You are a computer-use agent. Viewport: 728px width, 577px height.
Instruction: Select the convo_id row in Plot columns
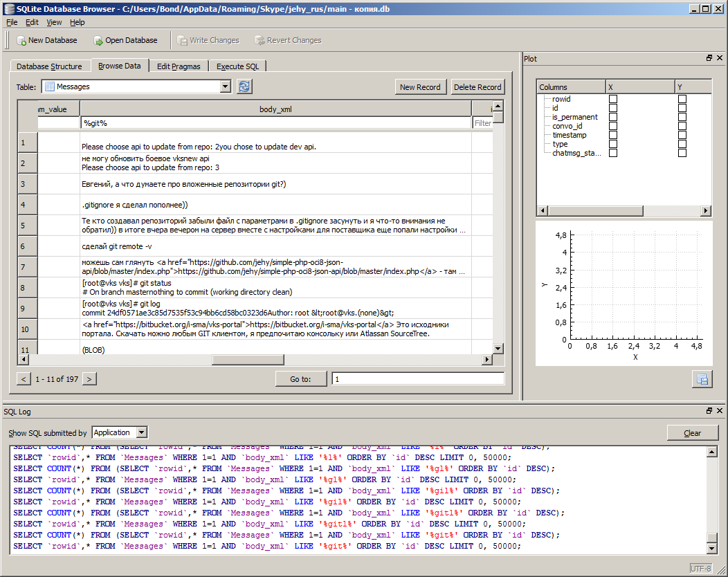(567, 126)
